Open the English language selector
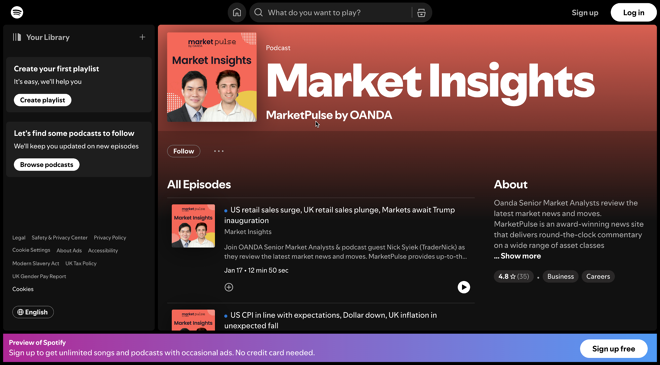 click(33, 312)
